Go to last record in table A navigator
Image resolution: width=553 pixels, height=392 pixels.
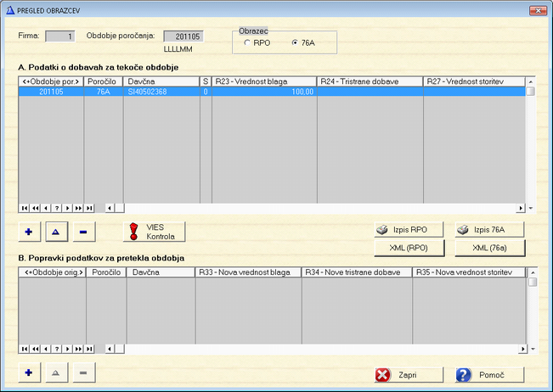pyautogui.click(x=89, y=208)
